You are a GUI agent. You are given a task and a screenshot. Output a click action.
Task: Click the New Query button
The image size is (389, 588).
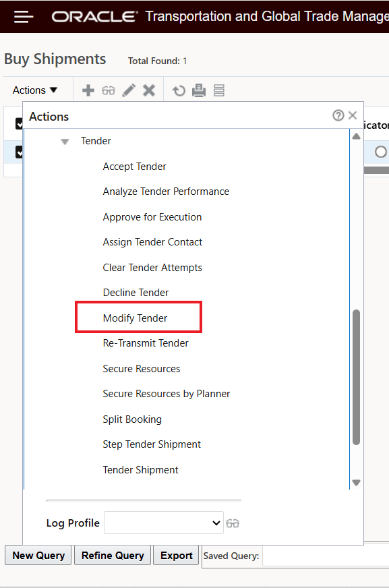38,555
